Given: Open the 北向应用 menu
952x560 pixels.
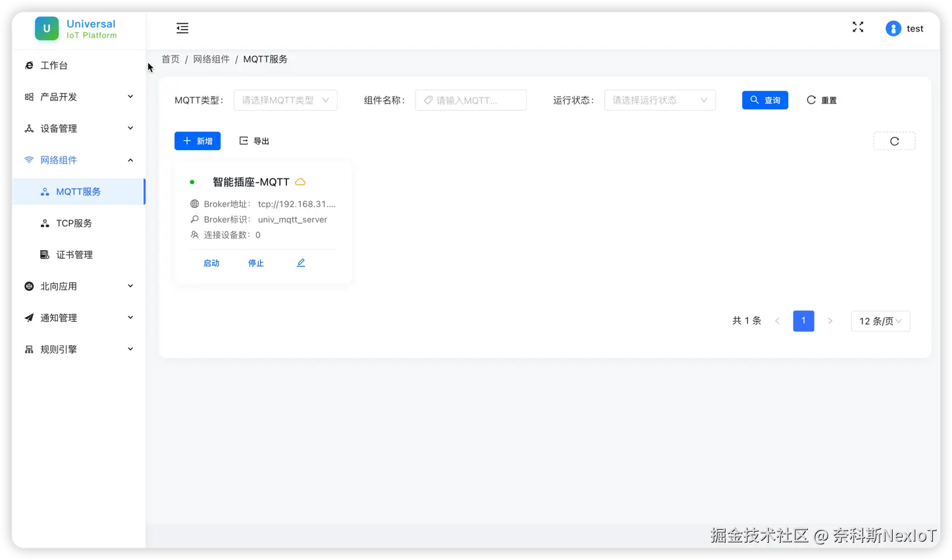Looking at the screenshot, I should [59, 286].
